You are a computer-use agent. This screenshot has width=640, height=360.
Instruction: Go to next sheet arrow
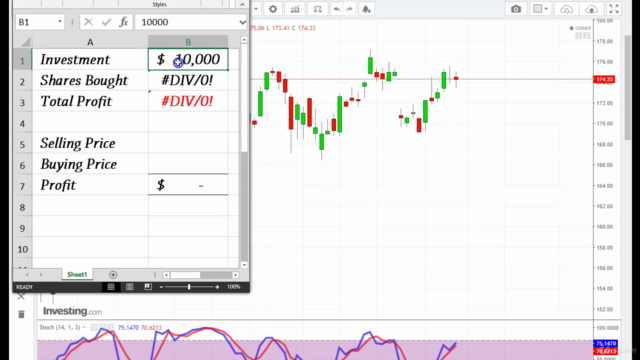(41, 275)
